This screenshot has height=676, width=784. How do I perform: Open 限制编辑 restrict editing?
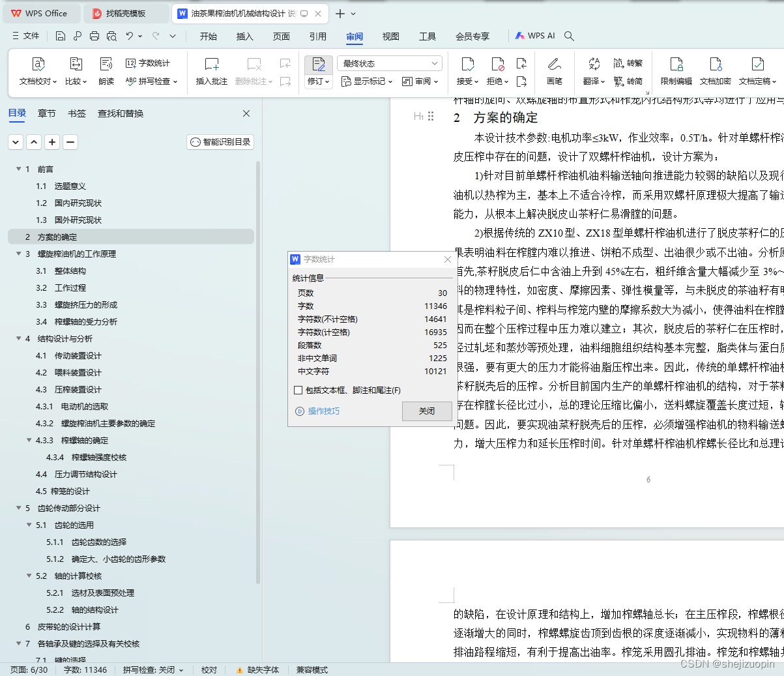coord(676,72)
